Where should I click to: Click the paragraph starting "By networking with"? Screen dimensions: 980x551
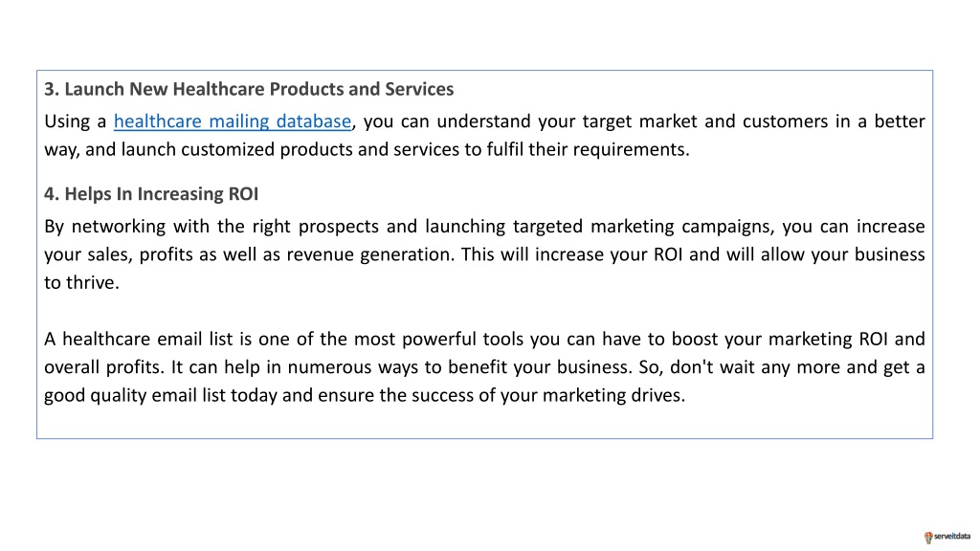point(484,254)
